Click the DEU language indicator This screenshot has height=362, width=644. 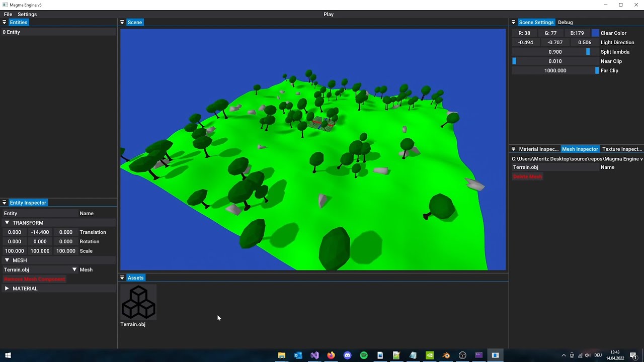598,355
